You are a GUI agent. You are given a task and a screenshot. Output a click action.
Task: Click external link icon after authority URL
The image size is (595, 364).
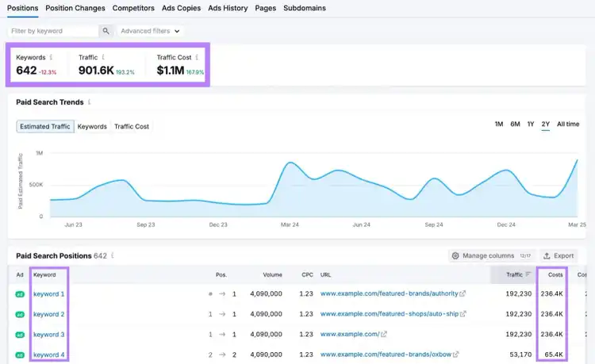click(463, 293)
